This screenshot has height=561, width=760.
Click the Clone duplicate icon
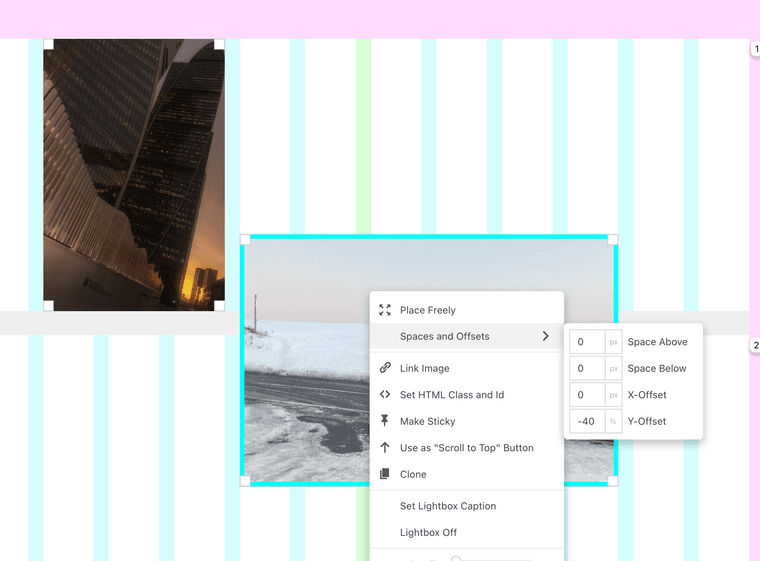[x=385, y=474]
